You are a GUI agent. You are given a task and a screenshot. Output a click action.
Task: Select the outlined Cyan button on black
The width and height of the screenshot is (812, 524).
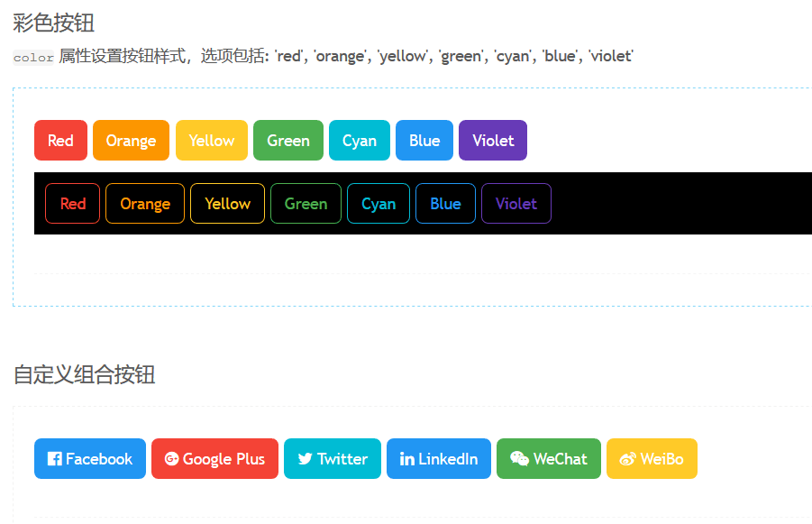tap(378, 204)
